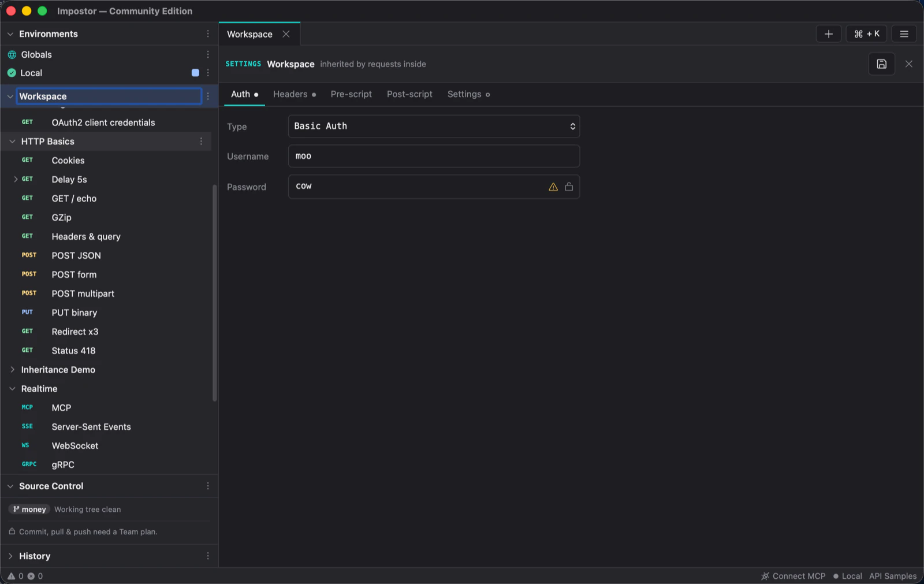The height and width of the screenshot is (584, 924).
Task: Click the password warning triangle icon
Action: click(553, 187)
